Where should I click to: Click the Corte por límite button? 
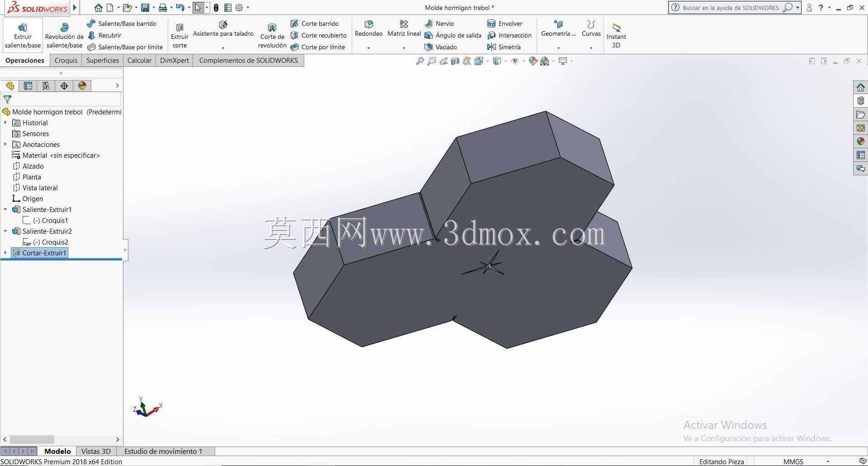tap(318, 47)
